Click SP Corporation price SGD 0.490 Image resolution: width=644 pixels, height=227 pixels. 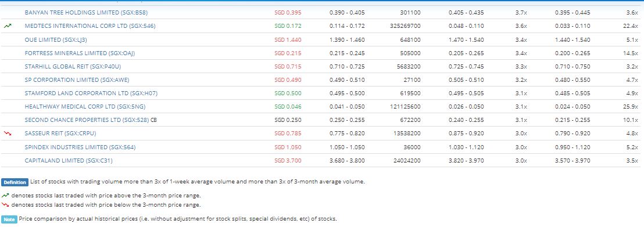pyautogui.click(x=288, y=80)
